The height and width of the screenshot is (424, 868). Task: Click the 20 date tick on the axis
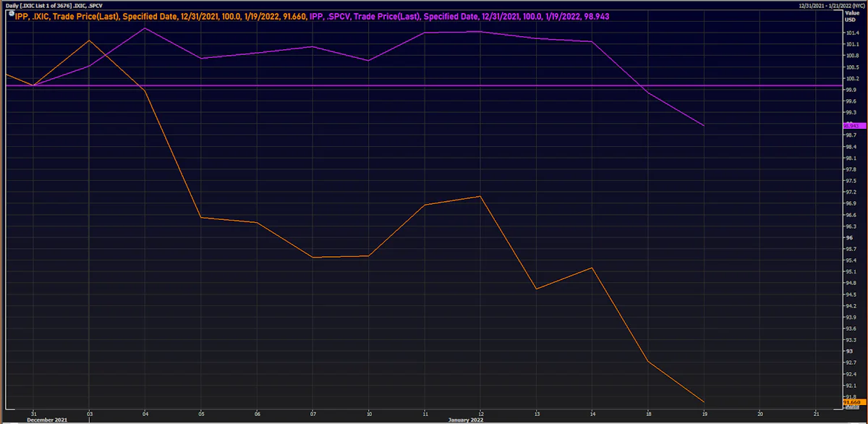coord(759,413)
